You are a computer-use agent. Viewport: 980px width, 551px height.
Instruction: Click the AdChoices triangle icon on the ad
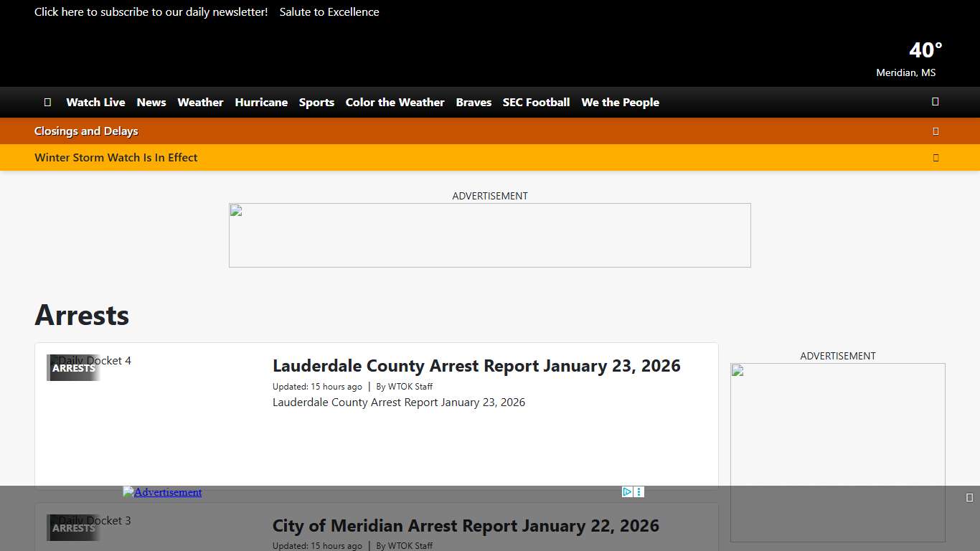pos(626,491)
